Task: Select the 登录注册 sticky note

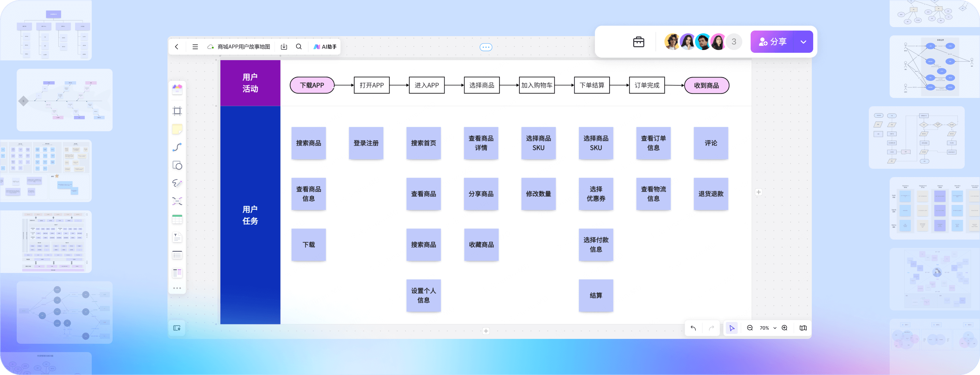Action: (x=366, y=143)
